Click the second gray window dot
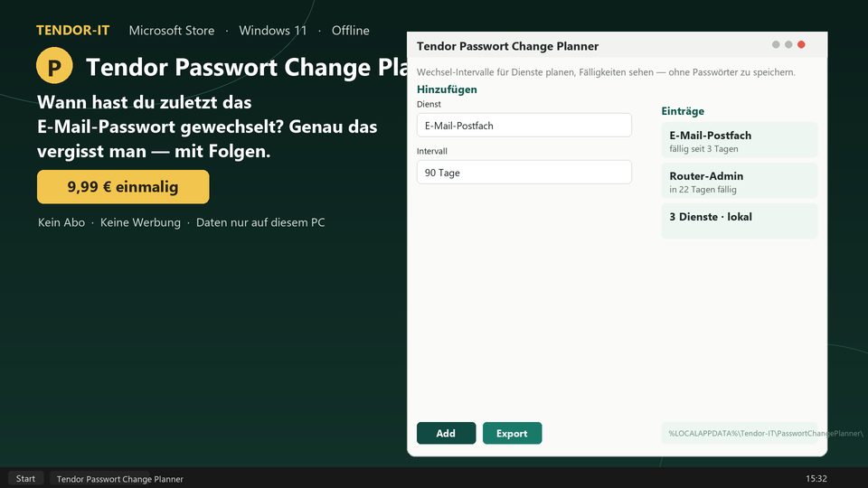 pos(788,45)
